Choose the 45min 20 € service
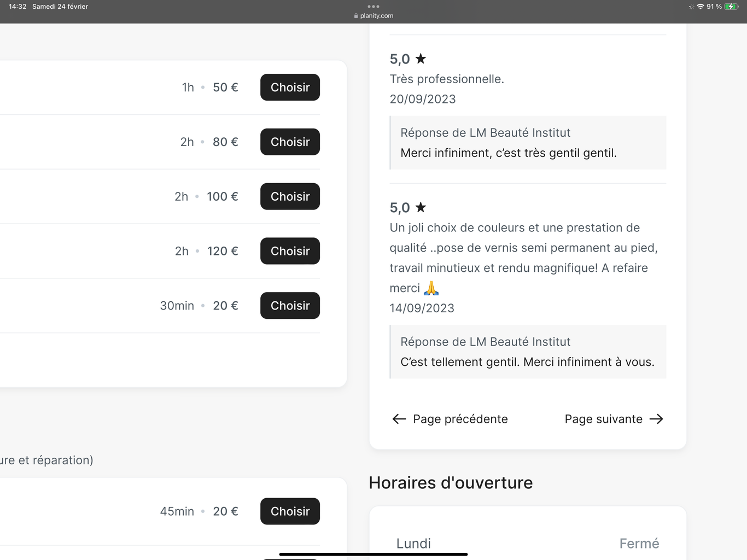 pyautogui.click(x=290, y=511)
